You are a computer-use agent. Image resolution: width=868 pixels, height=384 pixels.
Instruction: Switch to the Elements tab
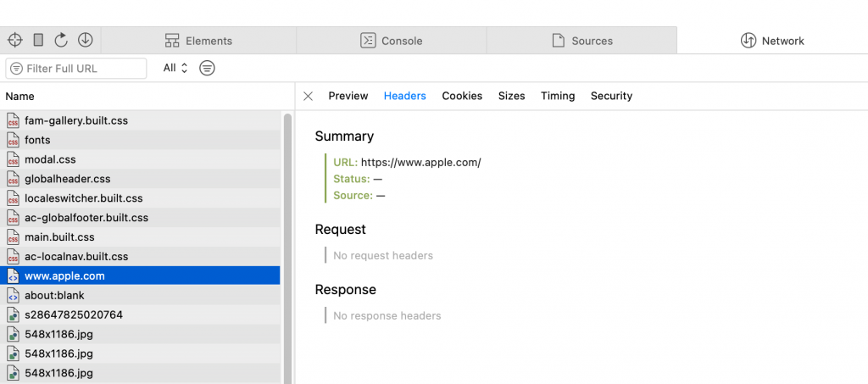198,41
